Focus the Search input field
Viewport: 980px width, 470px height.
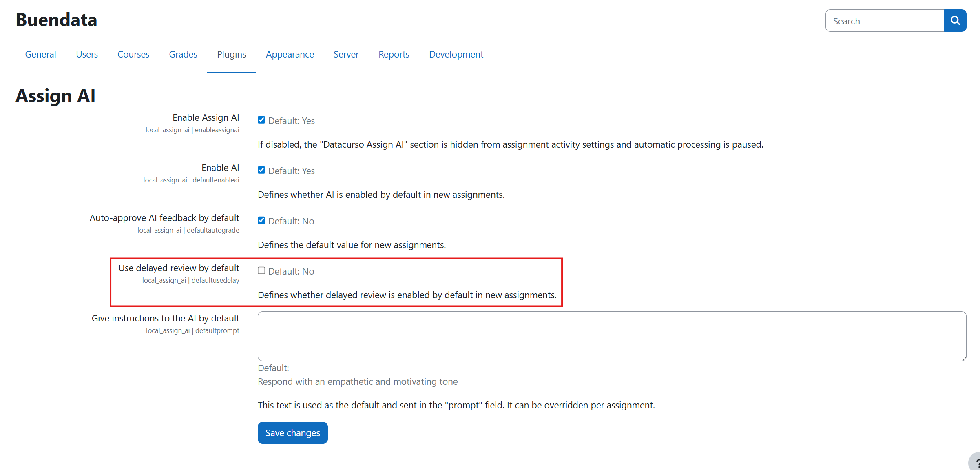(885, 21)
